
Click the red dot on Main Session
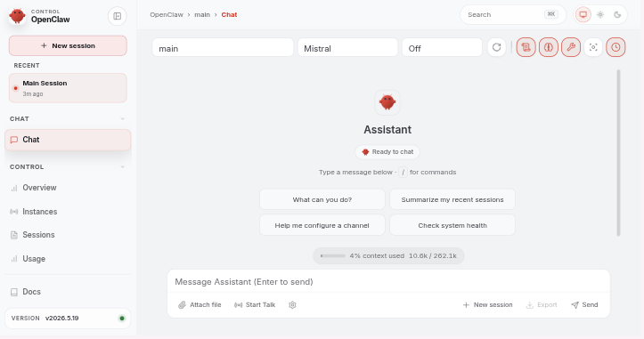(16, 88)
